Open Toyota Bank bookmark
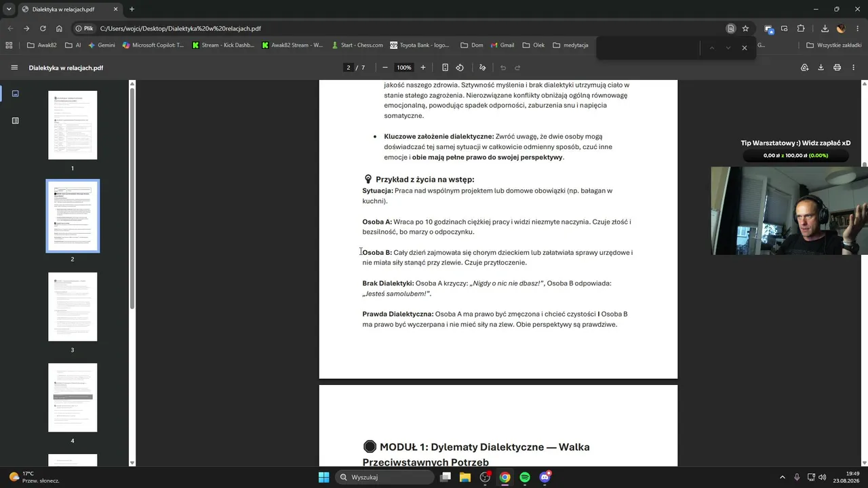 pyautogui.click(x=419, y=45)
